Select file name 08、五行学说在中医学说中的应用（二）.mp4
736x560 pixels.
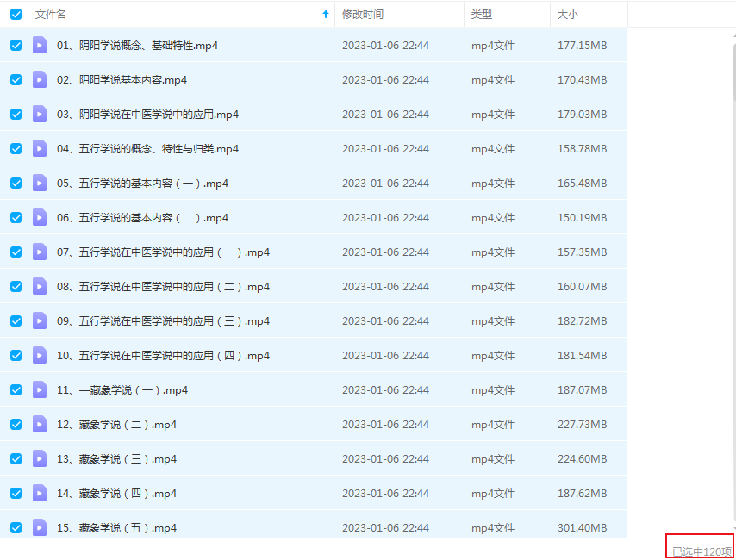pyautogui.click(x=164, y=287)
